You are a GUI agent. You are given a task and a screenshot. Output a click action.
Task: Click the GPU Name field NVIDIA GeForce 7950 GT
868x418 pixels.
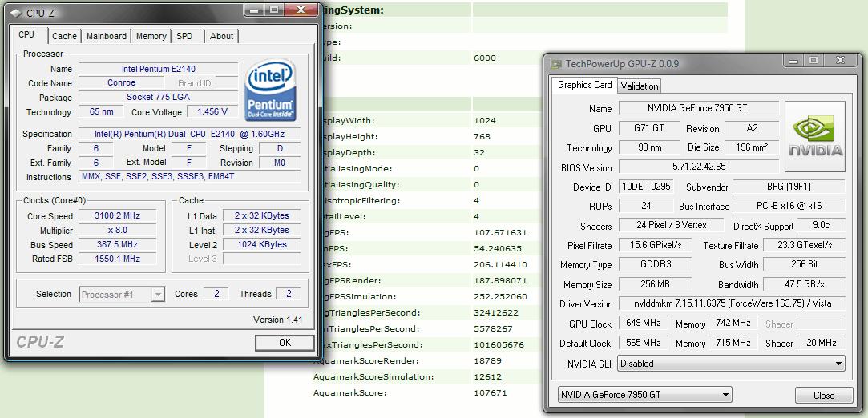point(699,108)
